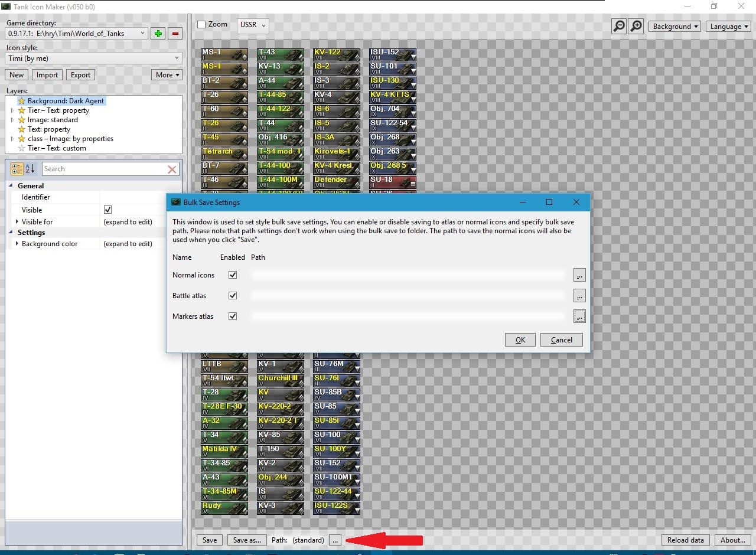Viewport: 756px width, 555px height.
Task: Clear the search box with red X
Action: tap(172, 169)
